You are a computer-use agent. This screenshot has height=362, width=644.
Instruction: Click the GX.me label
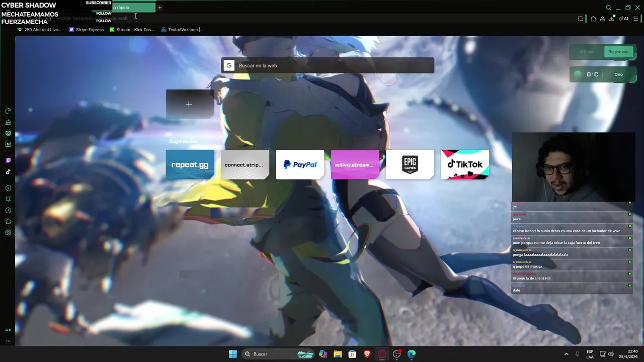tap(587, 52)
